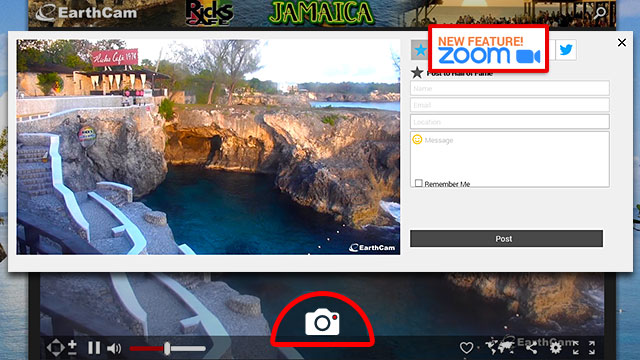Click the Name input field
Image resolution: width=640 pixels, height=360 pixels.
(x=510, y=88)
